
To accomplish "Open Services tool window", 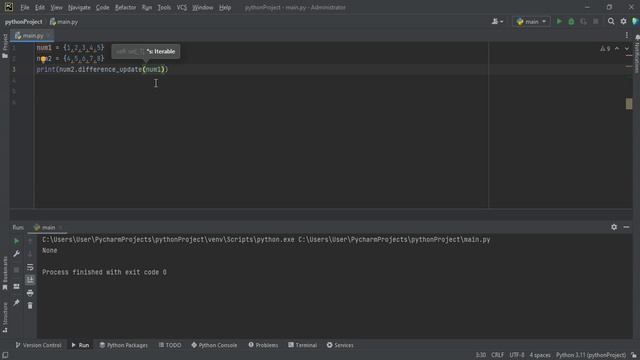I will (340, 345).
